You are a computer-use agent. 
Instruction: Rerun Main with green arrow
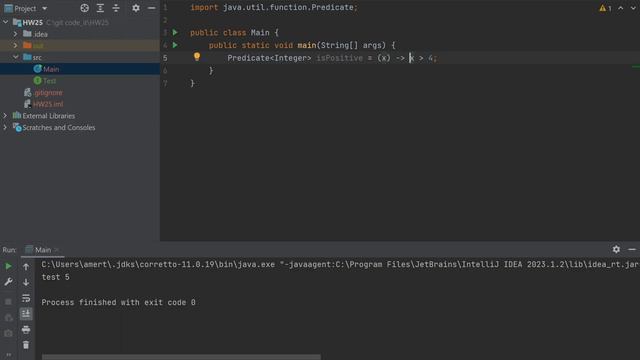(x=8, y=266)
